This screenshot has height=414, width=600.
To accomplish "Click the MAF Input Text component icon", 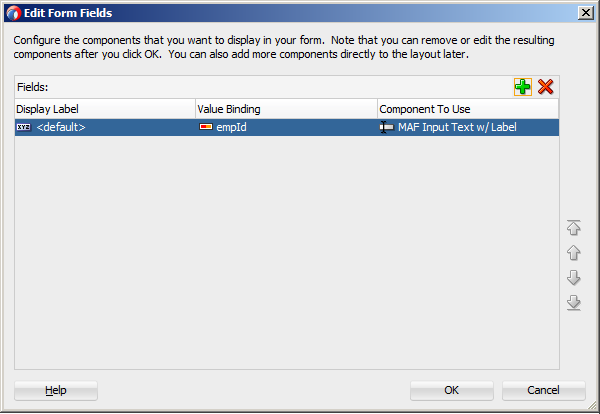I will (x=386, y=127).
